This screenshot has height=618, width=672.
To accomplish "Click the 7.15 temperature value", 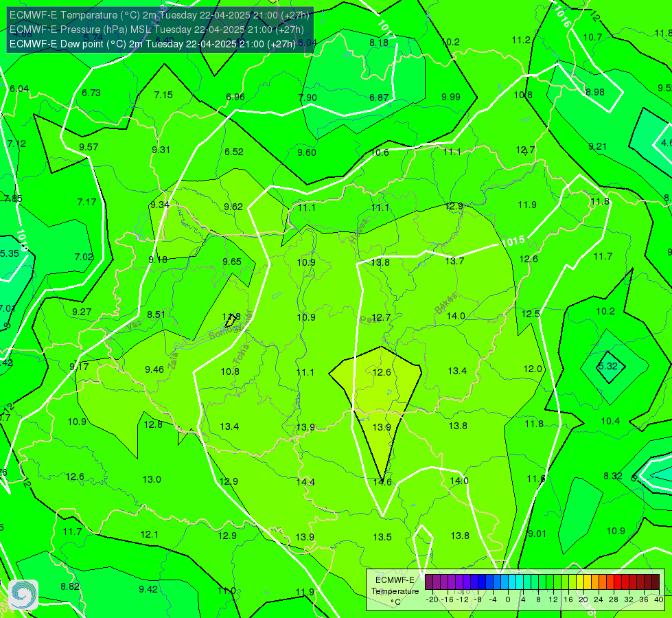I will pyautogui.click(x=163, y=95).
